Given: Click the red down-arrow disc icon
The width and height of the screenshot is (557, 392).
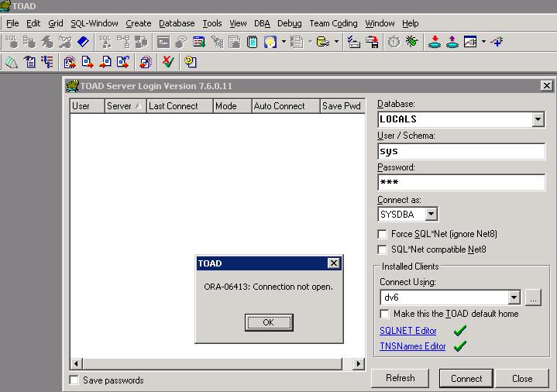Looking at the screenshot, I should tap(435, 42).
